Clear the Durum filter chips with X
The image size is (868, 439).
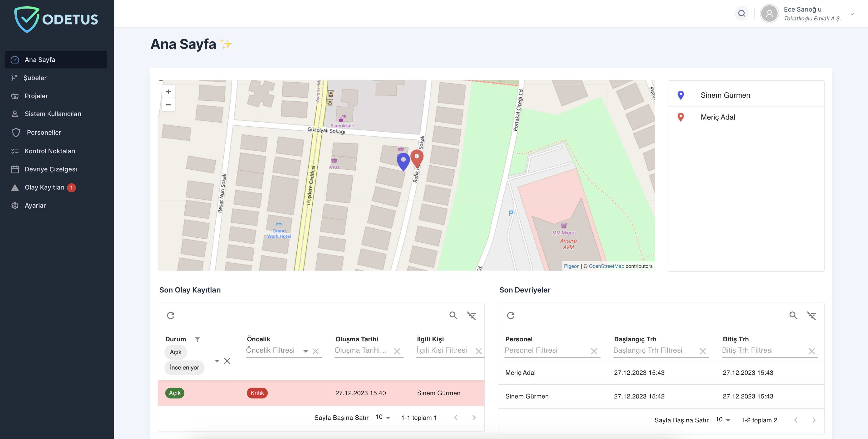[227, 361]
